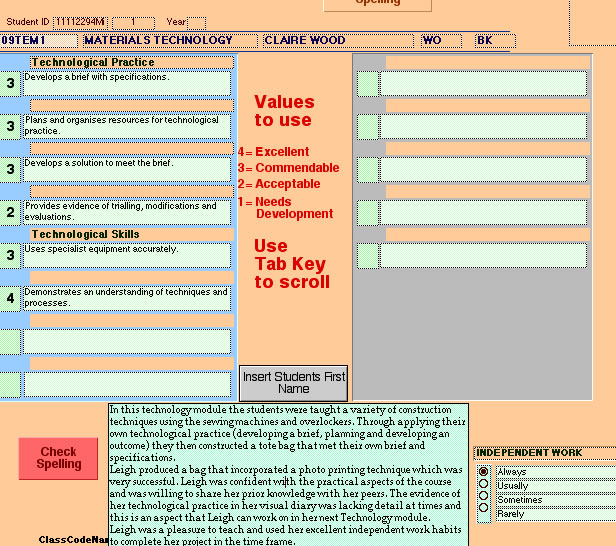Click grade box for Uses specialist equipment
The width and height of the screenshot is (616, 546).
10,255
